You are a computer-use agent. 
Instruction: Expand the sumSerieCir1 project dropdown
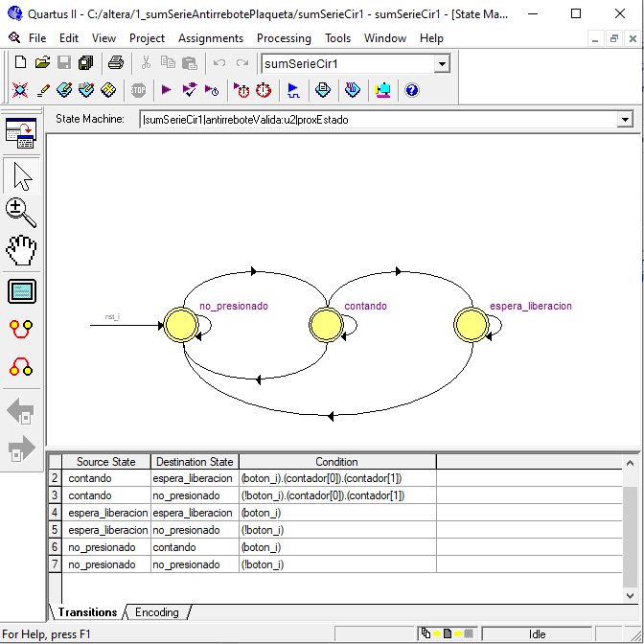pos(442,64)
